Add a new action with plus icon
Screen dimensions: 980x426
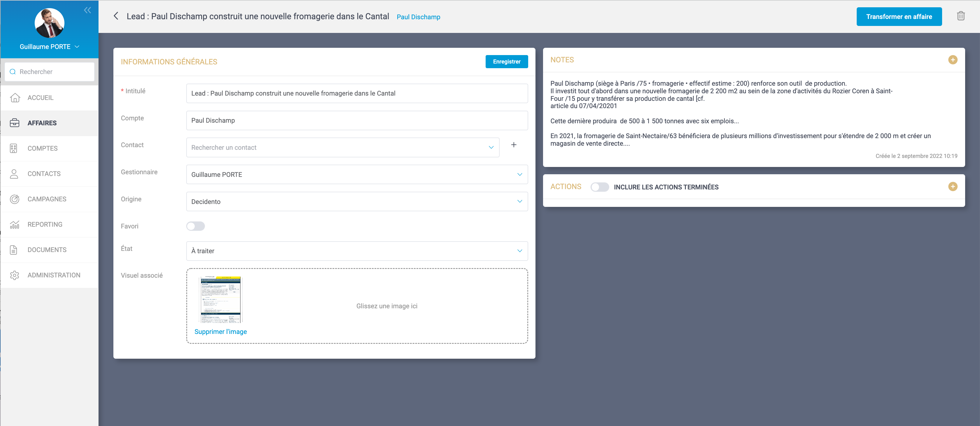pyautogui.click(x=952, y=186)
